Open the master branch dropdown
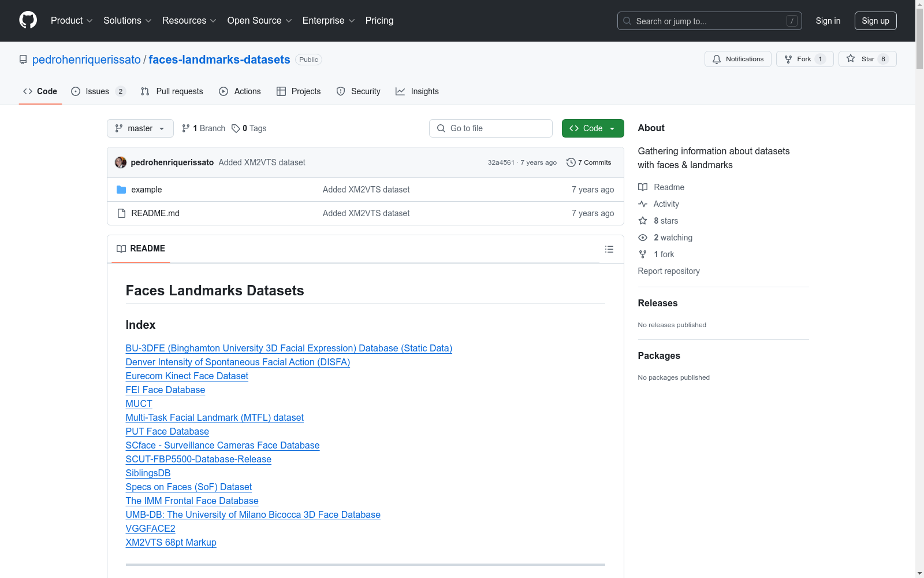 pos(140,128)
